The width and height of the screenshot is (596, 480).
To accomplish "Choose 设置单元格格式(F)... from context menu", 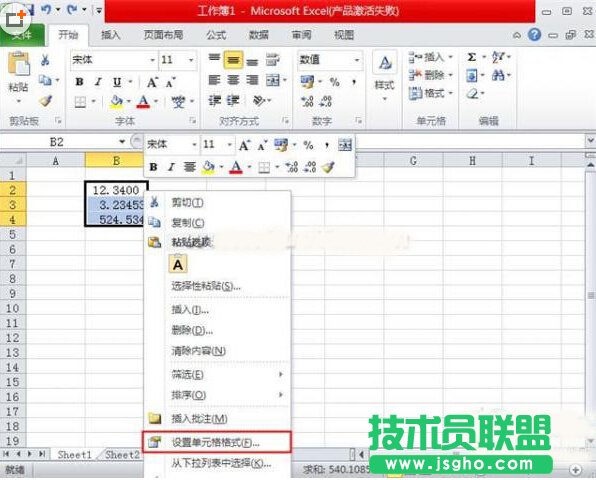I will [217, 442].
